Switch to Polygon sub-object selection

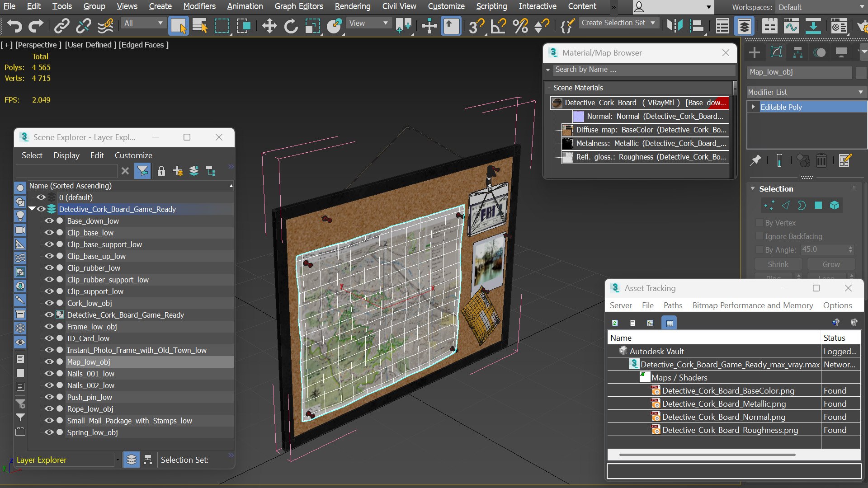tap(818, 206)
